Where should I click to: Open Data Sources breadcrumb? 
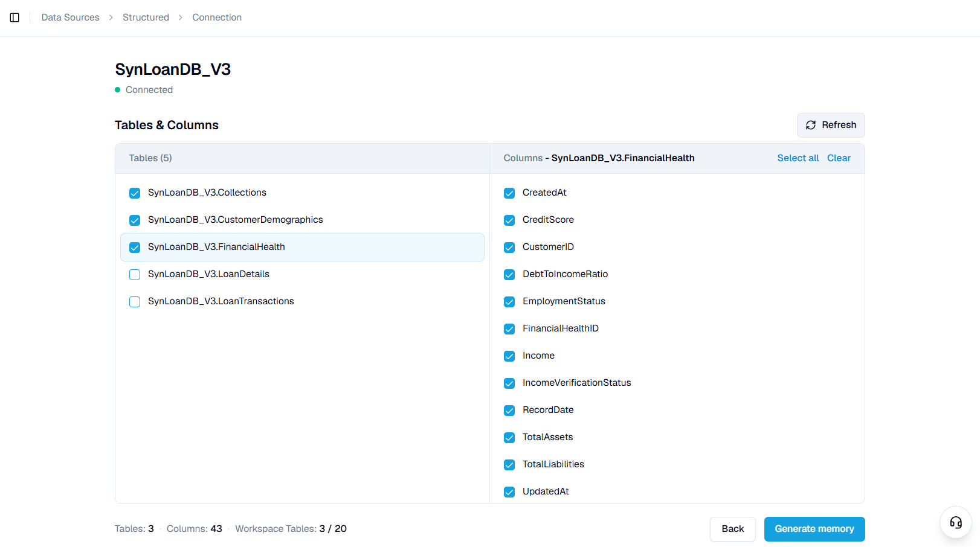70,18
